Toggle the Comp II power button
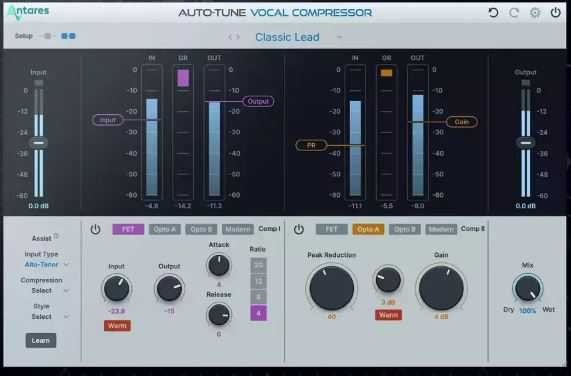Image resolution: width=571 pixels, height=376 pixels. pos(299,229)
